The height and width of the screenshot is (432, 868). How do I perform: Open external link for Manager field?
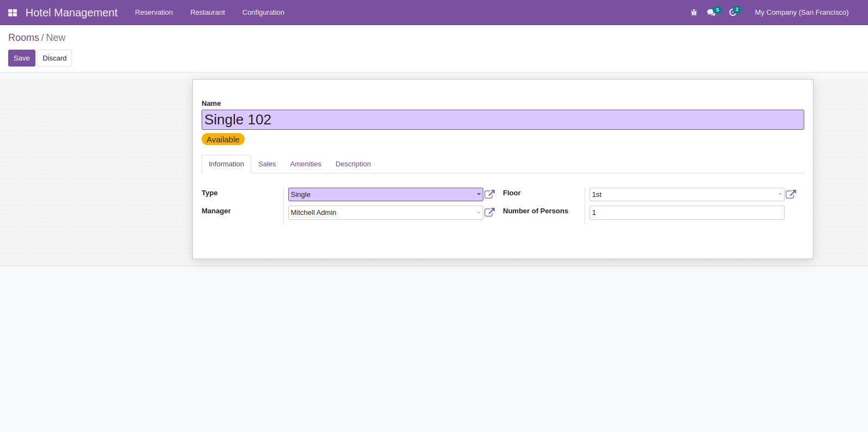pos(489,212)
